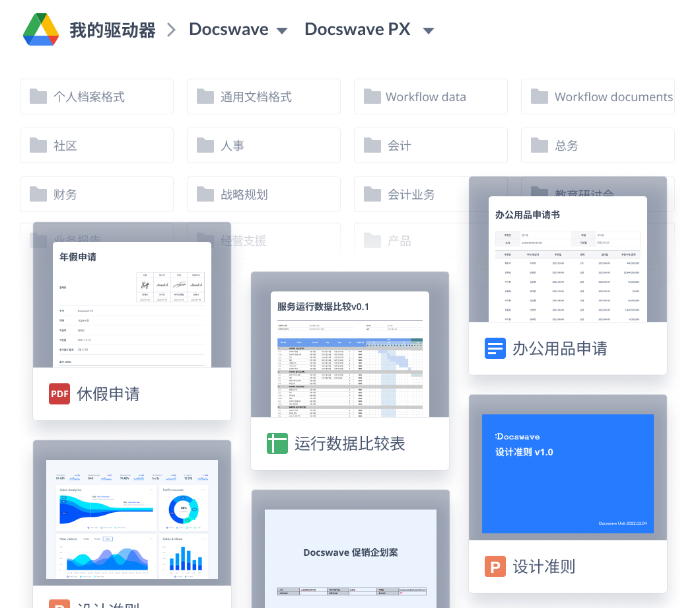Click the Google Drive logo icon
Image resolution: width=700 pixels, height=608 pixels.
point(41,30)
